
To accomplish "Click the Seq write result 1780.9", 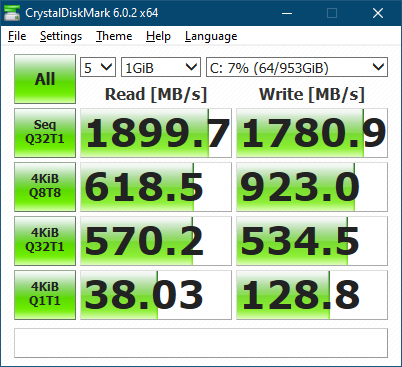I will click(x=312, y=133).
